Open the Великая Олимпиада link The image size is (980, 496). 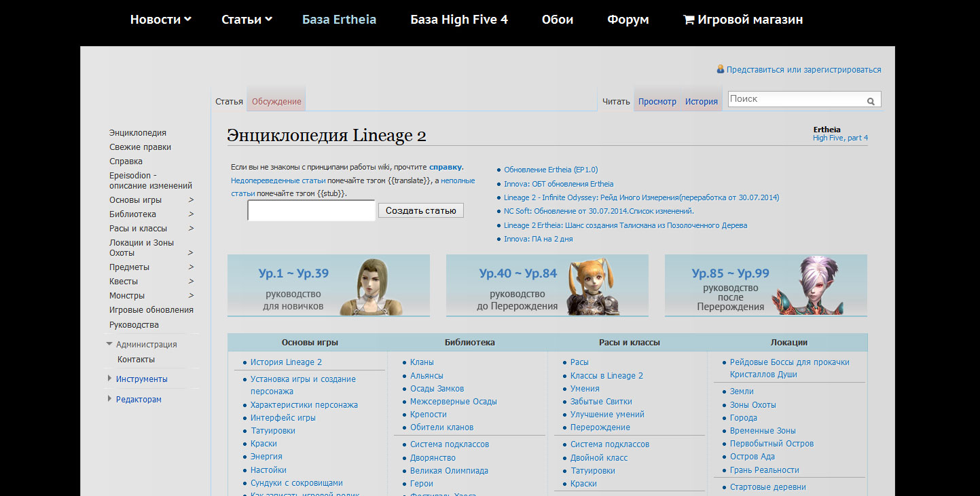click(x=449, y=471)
